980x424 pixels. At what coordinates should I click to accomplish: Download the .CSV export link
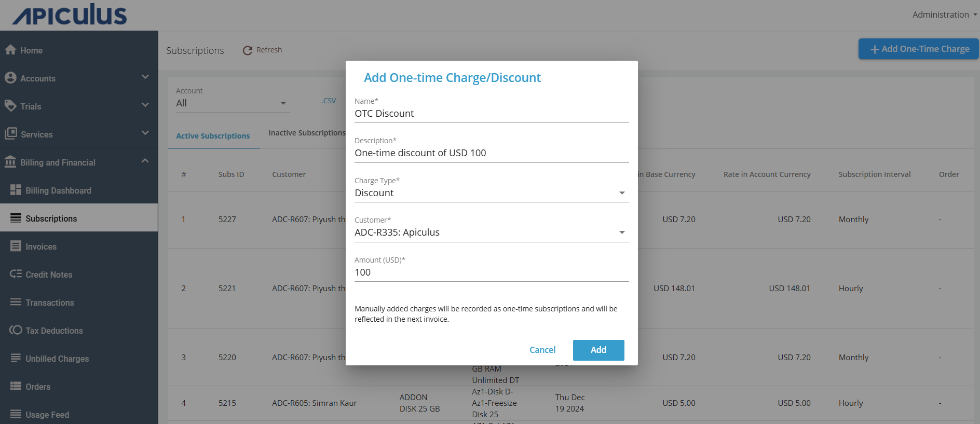(329, 101)
